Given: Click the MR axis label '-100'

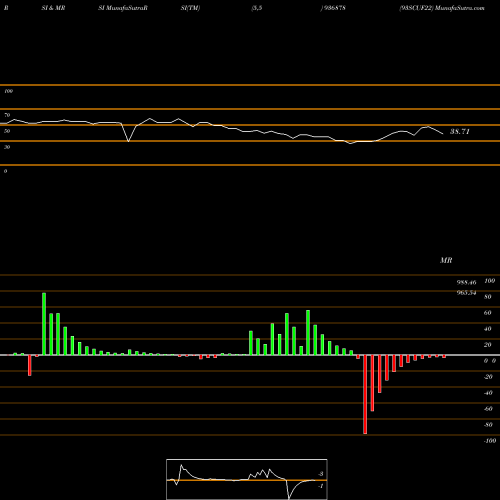Looking at the screenshot, I should (490, 441).
